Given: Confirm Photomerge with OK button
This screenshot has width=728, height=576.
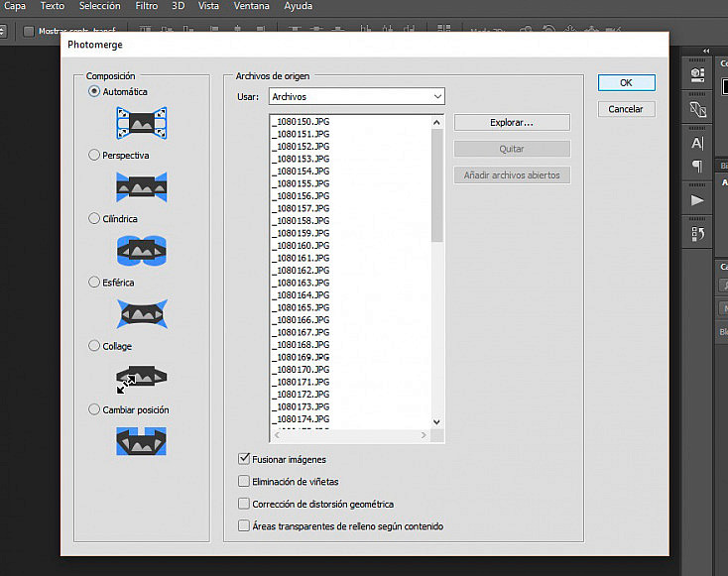Looking at the screenshot, I should pyautogui.click(x=626, y=82).
